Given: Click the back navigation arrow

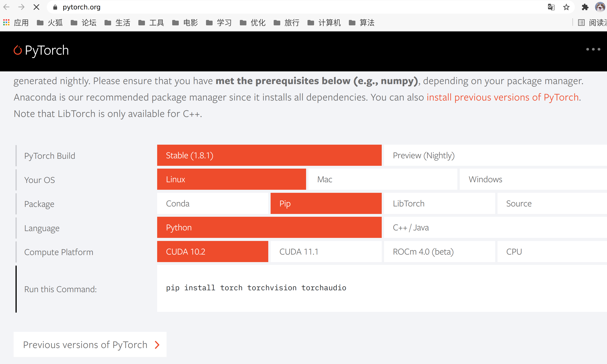Looking at the screenshot, I should 7,7.
